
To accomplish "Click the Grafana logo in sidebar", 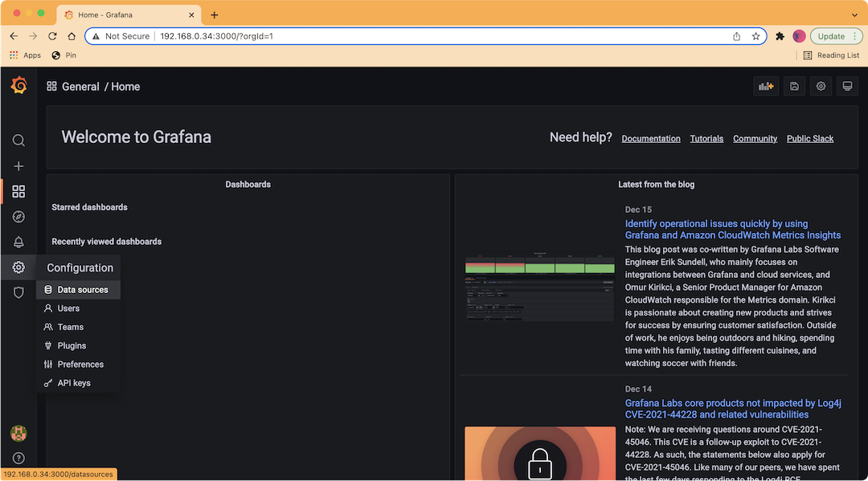I will (x=18, y=85).
